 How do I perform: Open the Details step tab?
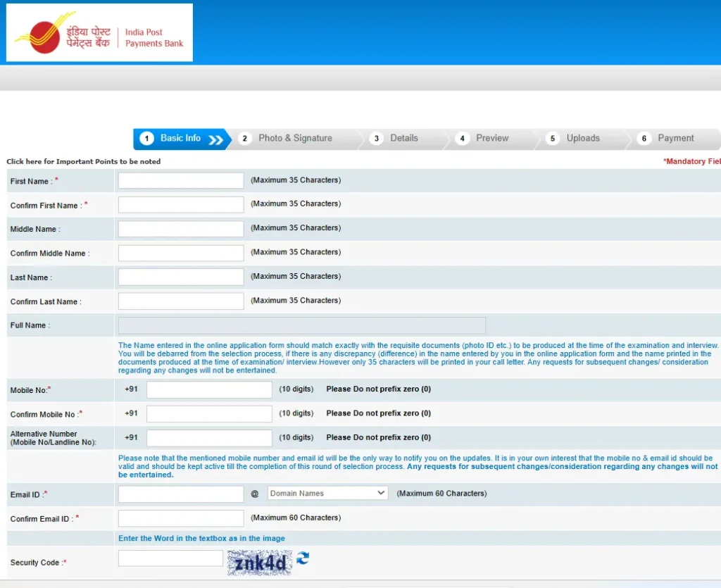tap(403, 139)
